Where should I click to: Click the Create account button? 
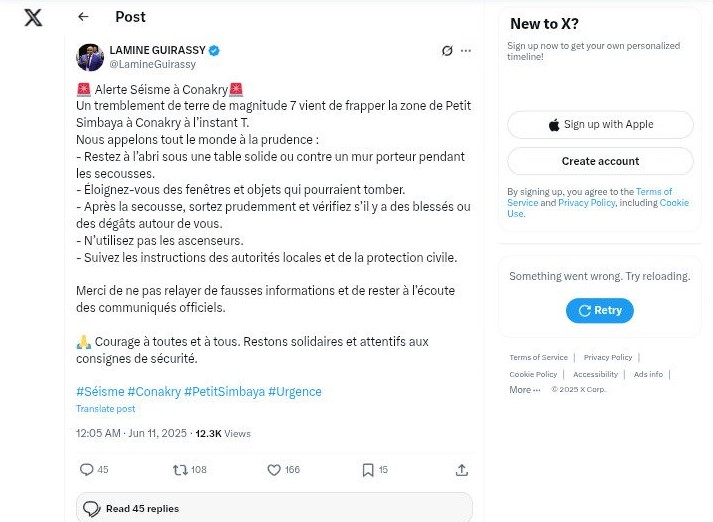600,161
